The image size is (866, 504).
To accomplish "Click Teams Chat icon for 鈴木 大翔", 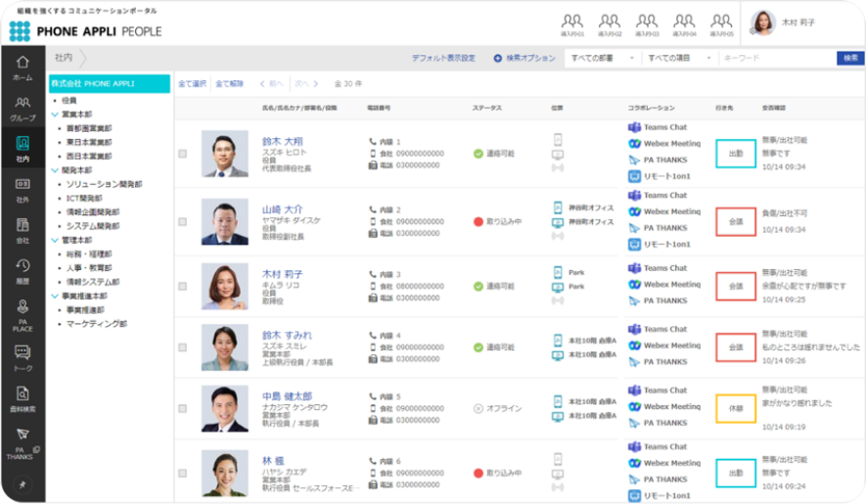I will (x=634, y=127).
